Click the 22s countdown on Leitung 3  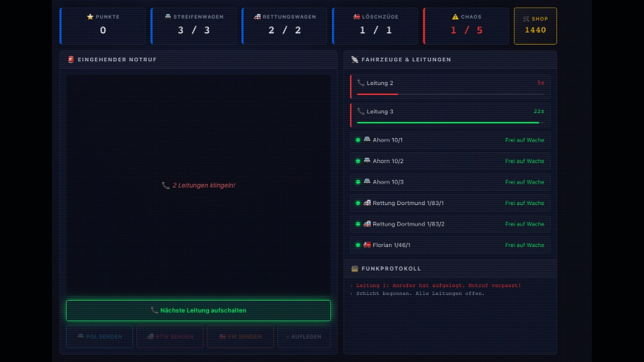tap(539, 111)
